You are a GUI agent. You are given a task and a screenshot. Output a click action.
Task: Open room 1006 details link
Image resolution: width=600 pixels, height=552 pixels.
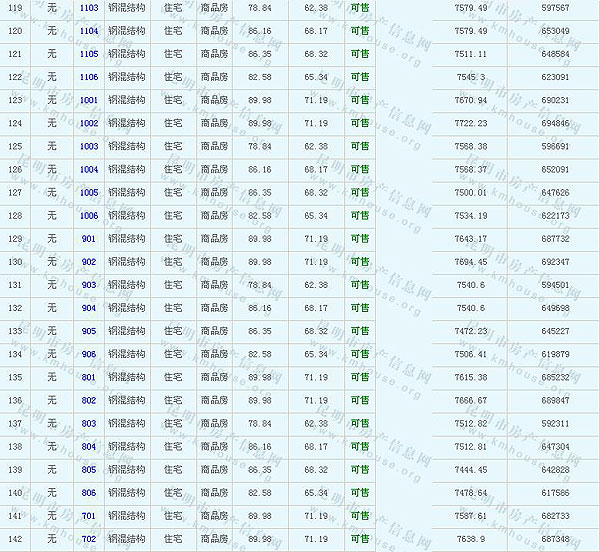pos(89,215)
